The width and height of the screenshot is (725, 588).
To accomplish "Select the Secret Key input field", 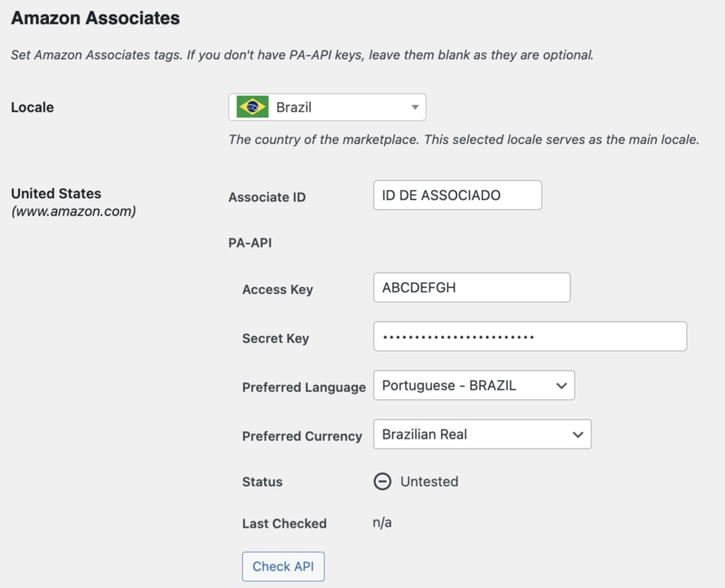I will tap(530, 336).
